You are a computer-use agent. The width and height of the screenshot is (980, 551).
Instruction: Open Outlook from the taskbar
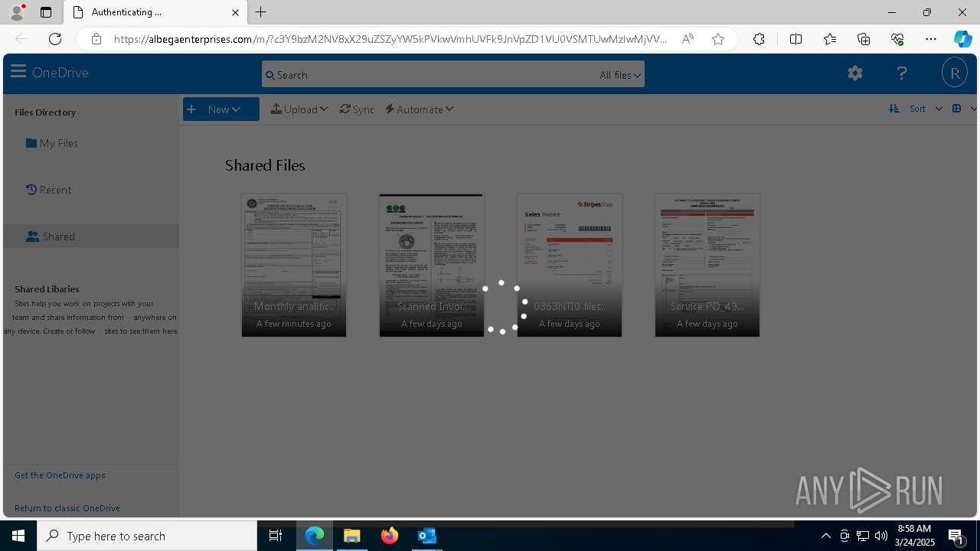click(426, 536)
